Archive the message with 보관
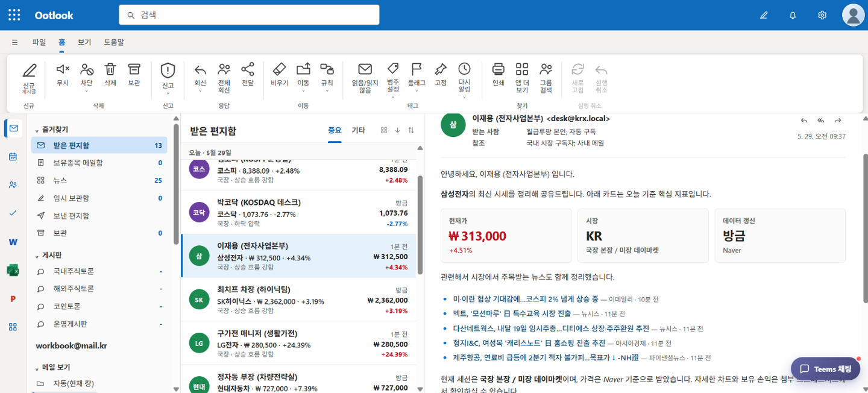 [x=134, y=75]
